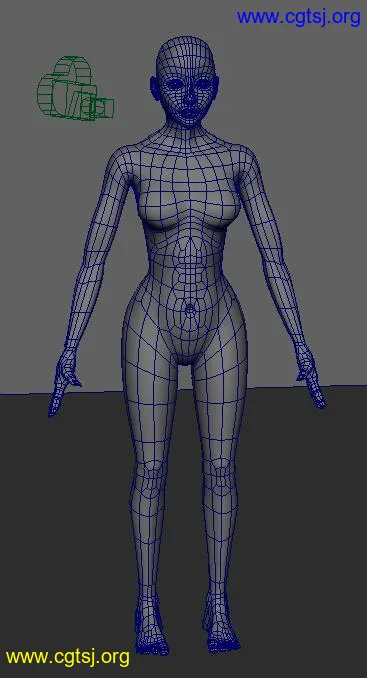Select the horizon edge of the floor plane

pos(183,389)
